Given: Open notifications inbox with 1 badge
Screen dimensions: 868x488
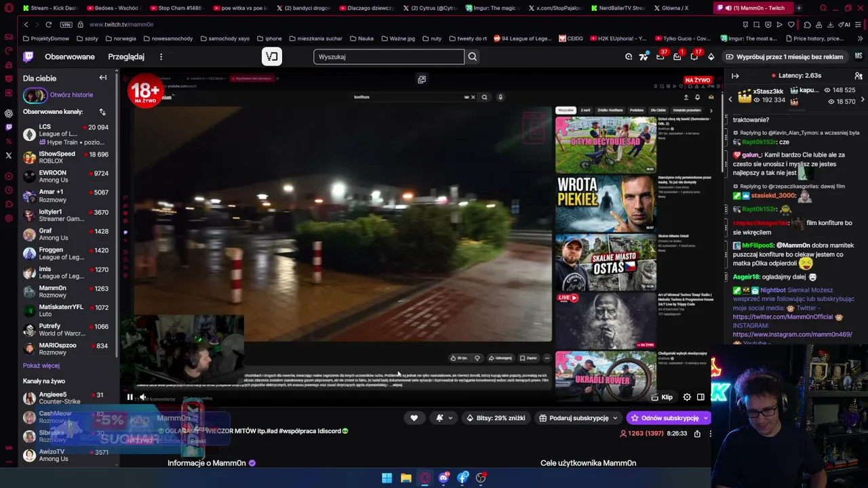Looking at the screenshot, I should point(677,57).
